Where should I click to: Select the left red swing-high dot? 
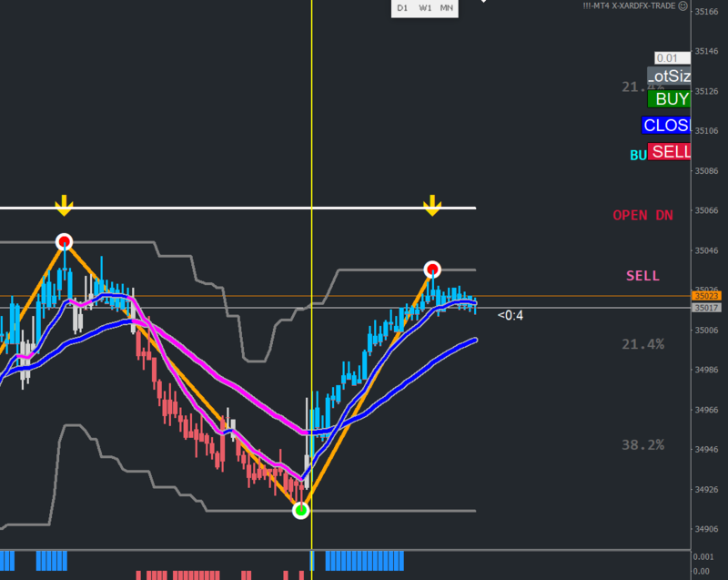pos(64,242)
